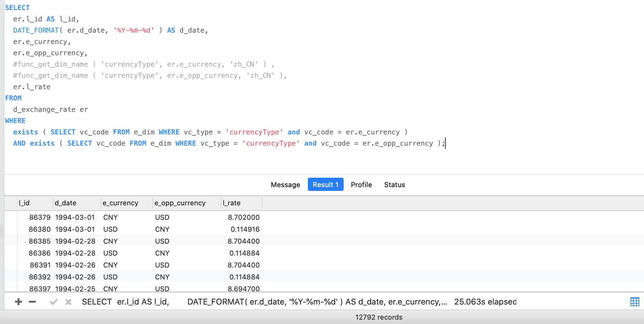The height and width of the screenshot is (324, 644).
Task: Click the SQL statement preview in status bar
Action: coord(264,302)
